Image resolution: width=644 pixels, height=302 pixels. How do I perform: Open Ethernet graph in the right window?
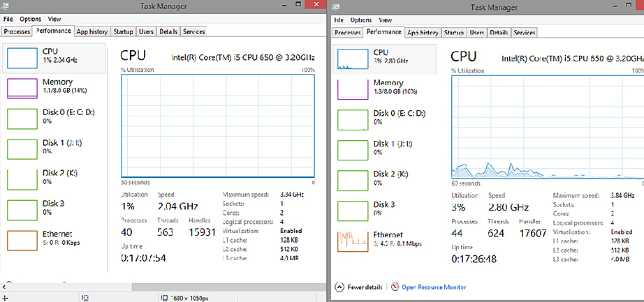[352, 240]
